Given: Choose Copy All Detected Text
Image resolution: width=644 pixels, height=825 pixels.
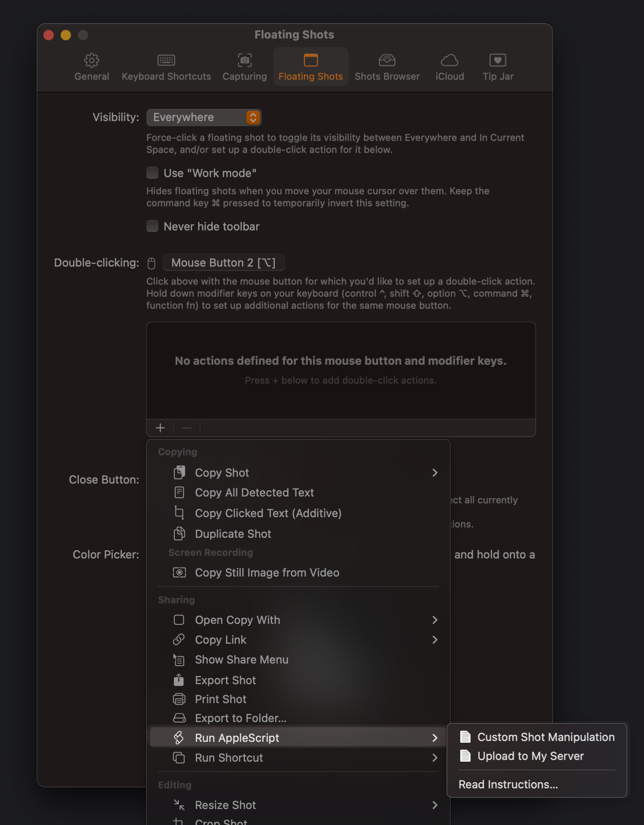Looking at the screenshot, I should tap(298, 492).
